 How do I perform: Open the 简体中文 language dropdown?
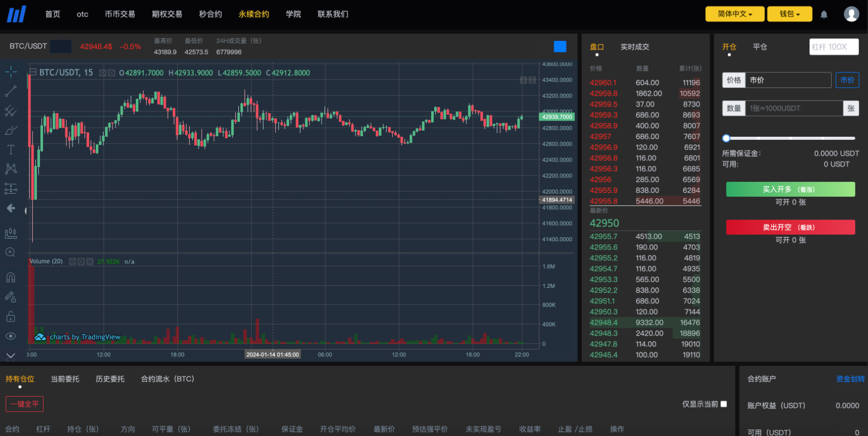pos(734,14)
